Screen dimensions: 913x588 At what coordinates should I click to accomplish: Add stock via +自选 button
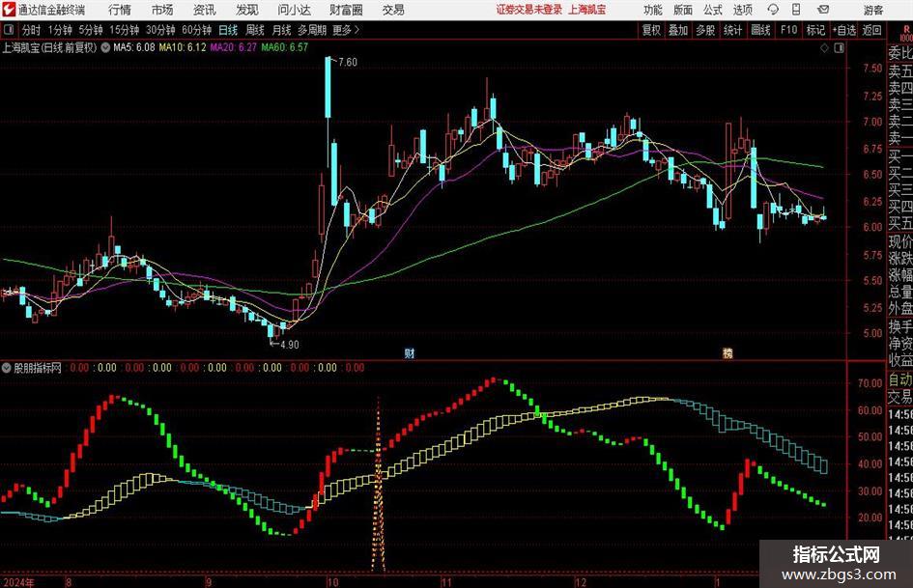pyautogui.click(x=844, y=30)
